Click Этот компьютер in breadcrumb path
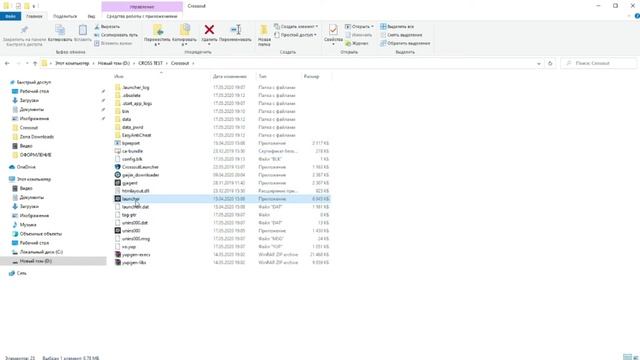The image size is (640, 360). pos(72,63)
